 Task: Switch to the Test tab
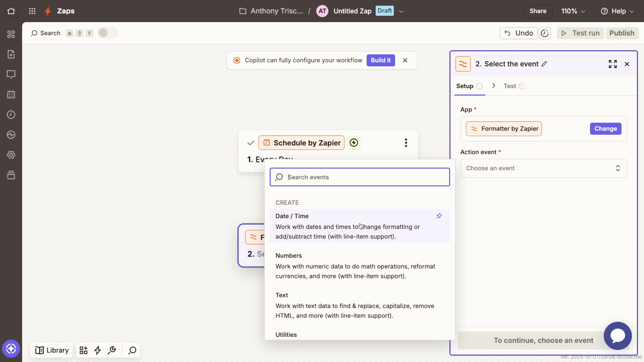click(x=514, y=86)
